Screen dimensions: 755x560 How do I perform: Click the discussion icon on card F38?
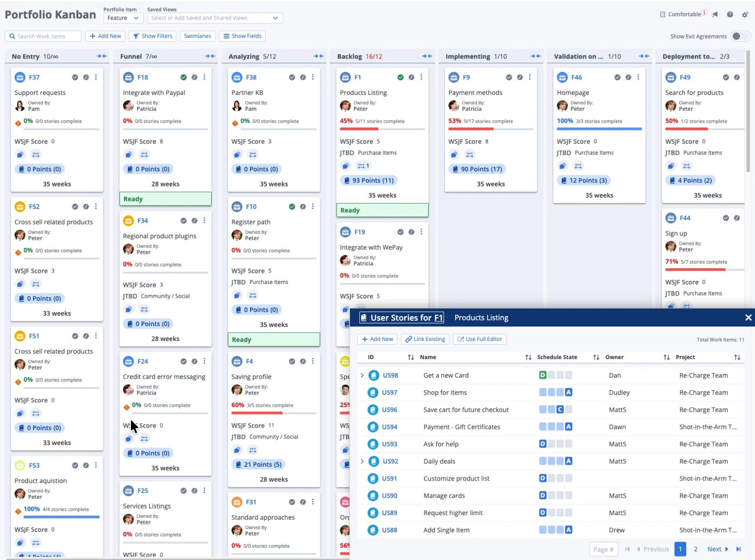pyautogui.click(x=237, y=154)
